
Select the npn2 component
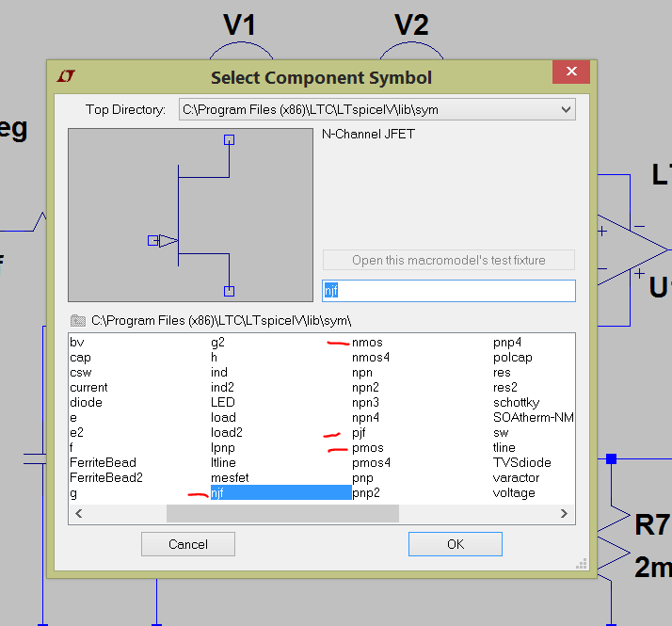[365, 387]
